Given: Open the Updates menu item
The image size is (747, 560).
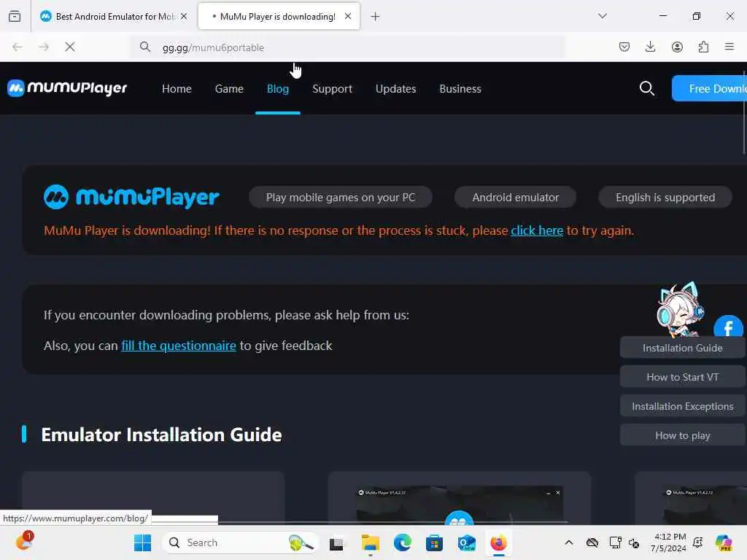Looking at the screenshot, I should tap(396, 88).
